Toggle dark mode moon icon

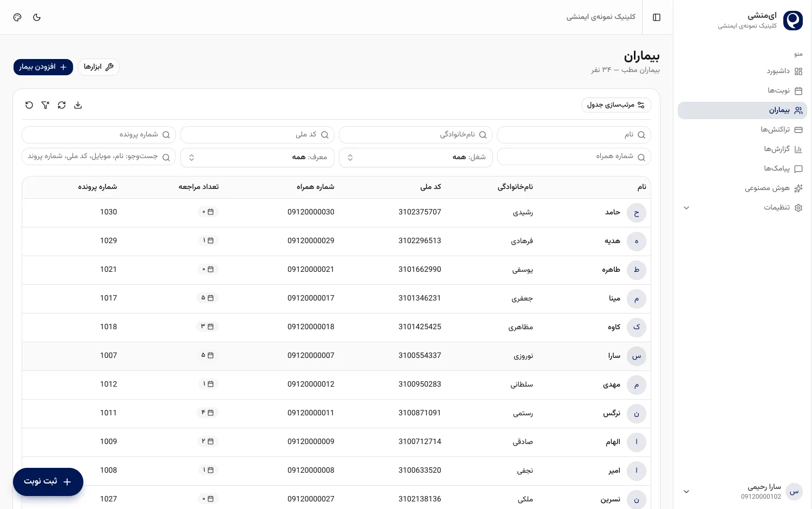click(37, 17)
